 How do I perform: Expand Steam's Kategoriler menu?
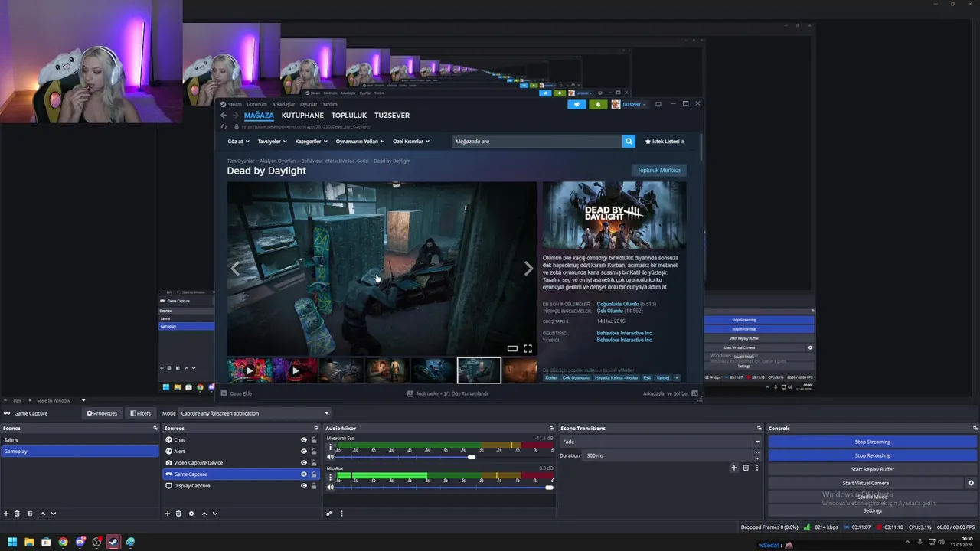click(x=311, y=142)
